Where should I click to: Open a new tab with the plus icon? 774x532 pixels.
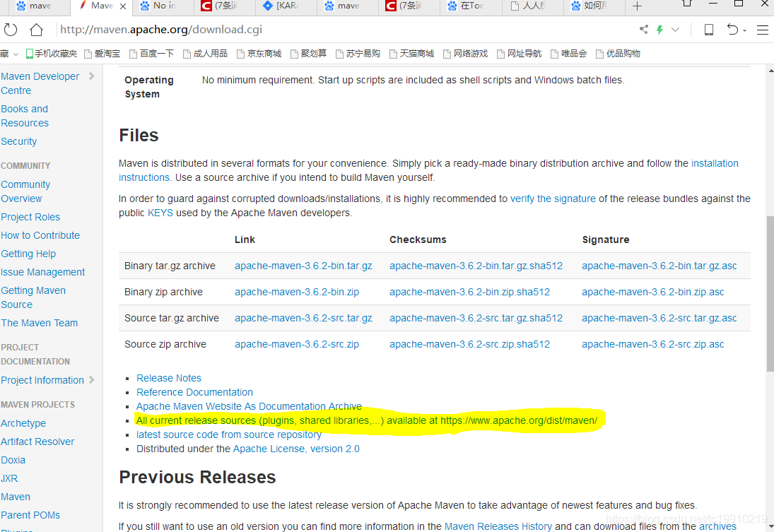[638, 6]
